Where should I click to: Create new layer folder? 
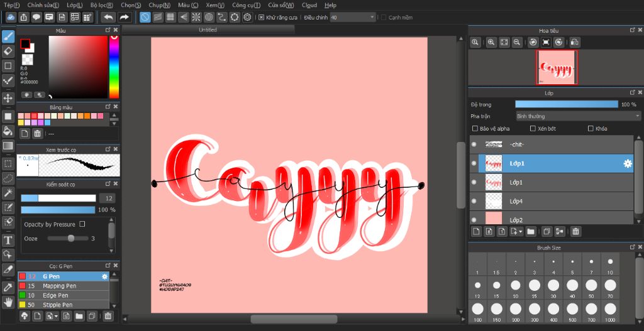point(531,231)
